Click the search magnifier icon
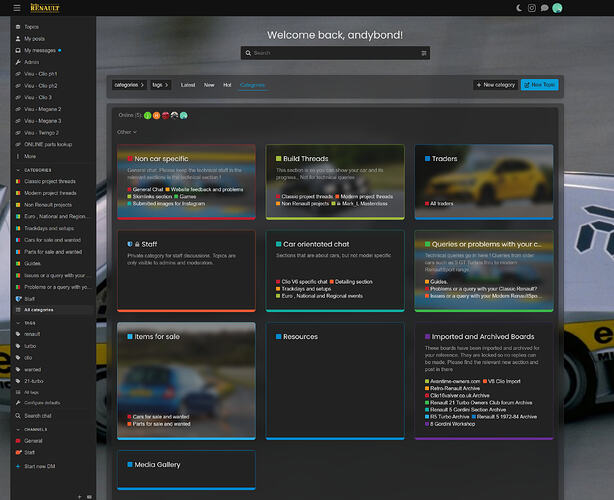Image resolution: width=614 pixels, height=500 pixels. (x=248, y=53)
